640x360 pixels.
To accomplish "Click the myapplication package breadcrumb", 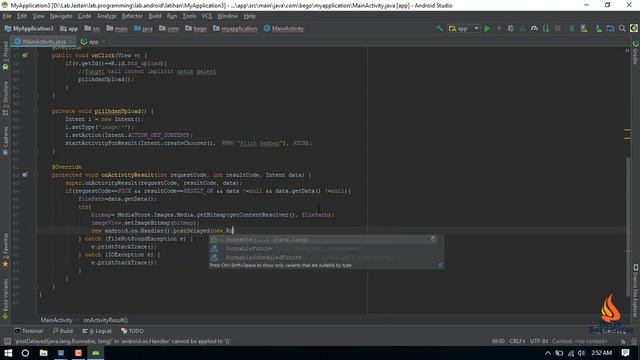I will (x=235, y=29).
